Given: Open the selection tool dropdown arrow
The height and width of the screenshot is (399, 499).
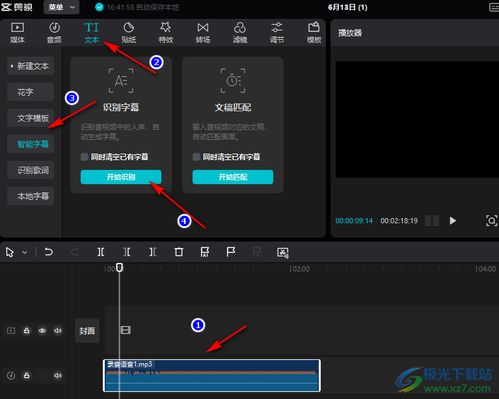Looking at the screenshot, I should 25,252.
